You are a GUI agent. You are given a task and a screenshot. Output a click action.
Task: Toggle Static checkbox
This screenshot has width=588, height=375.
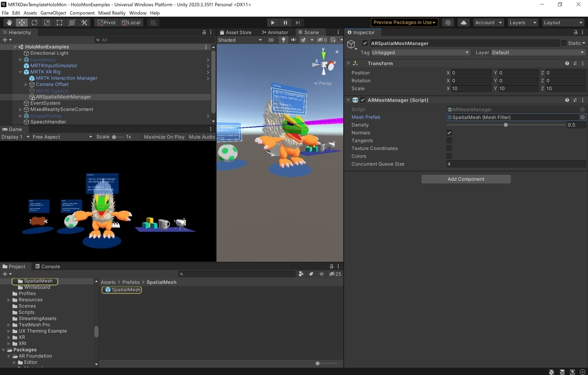click(x=564, y=43)
